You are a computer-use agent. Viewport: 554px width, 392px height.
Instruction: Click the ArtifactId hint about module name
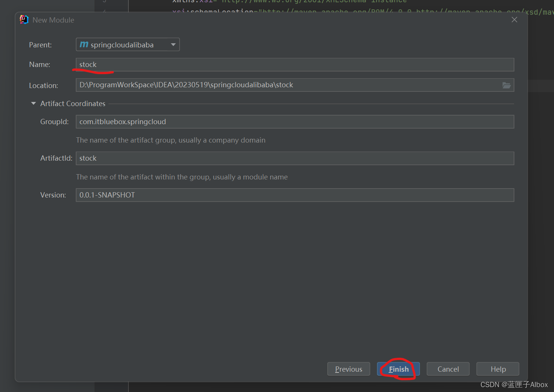tap(182, 177)
